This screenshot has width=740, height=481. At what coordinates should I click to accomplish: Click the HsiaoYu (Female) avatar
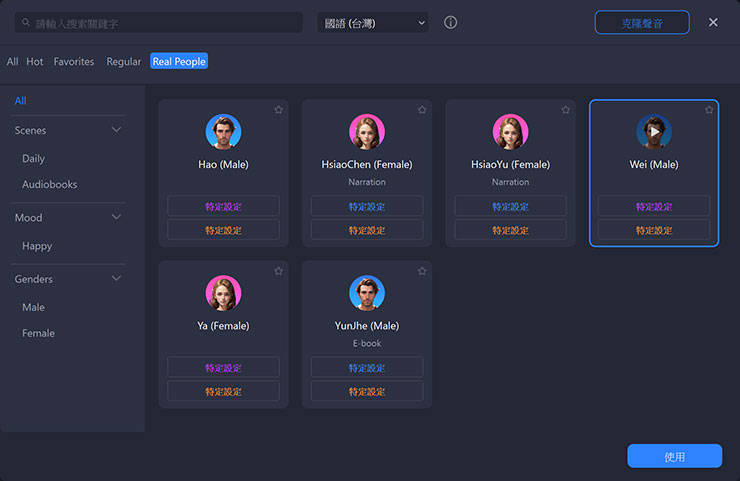[x=510, y=131]
